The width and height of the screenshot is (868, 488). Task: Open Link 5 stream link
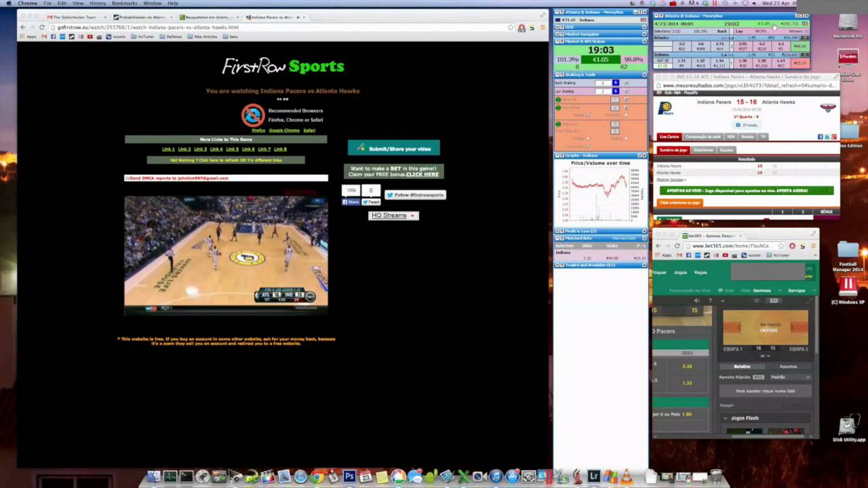pyautogui.click(x=232, y=149)
